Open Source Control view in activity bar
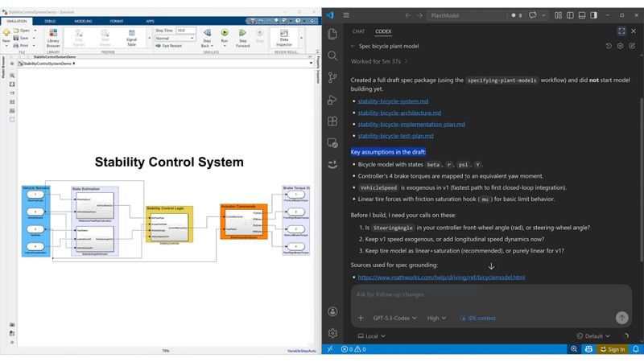Screen dimensions: 644x362 (x=332, y=77)
